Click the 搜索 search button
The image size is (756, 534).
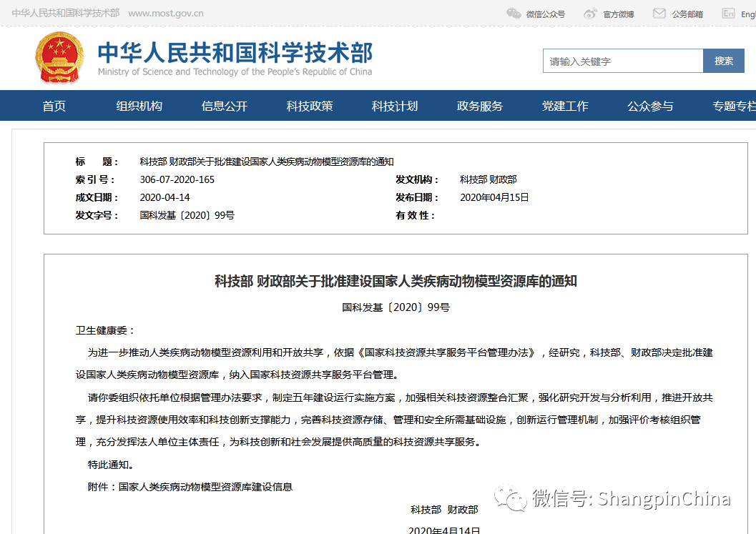point(723,61)
